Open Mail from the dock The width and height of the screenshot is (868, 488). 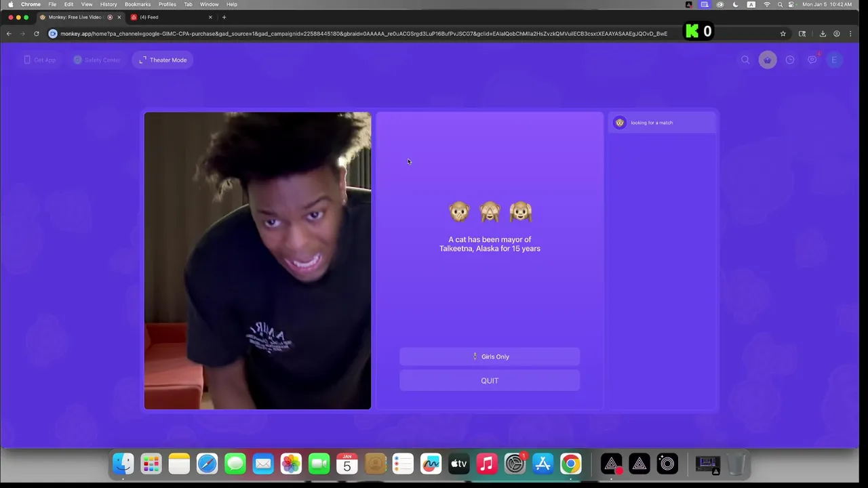(x=263, y=464)
